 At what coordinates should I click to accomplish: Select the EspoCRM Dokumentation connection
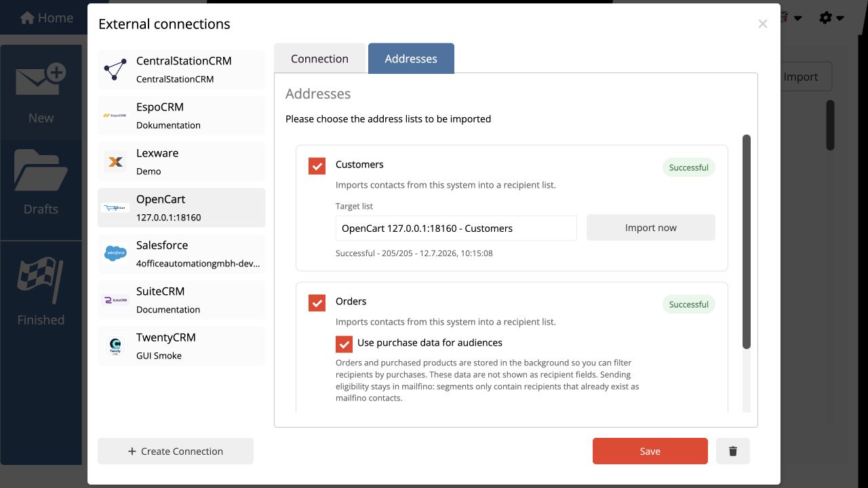(182, 115)
